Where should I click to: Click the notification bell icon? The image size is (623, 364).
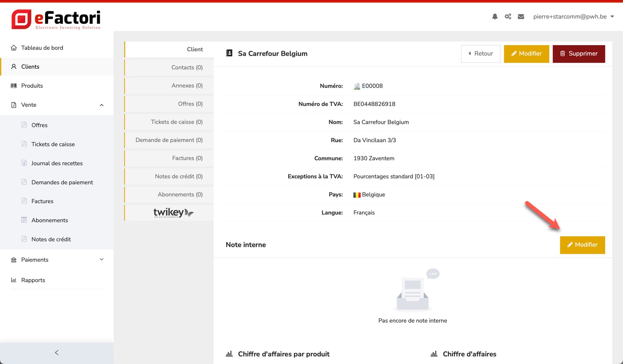pos(495,17)
